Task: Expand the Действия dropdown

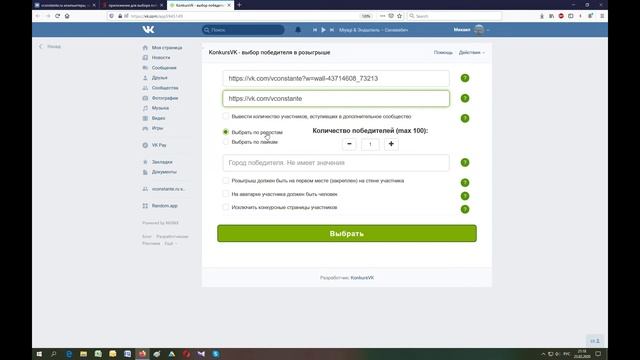Action: click(x=472, y=53)
